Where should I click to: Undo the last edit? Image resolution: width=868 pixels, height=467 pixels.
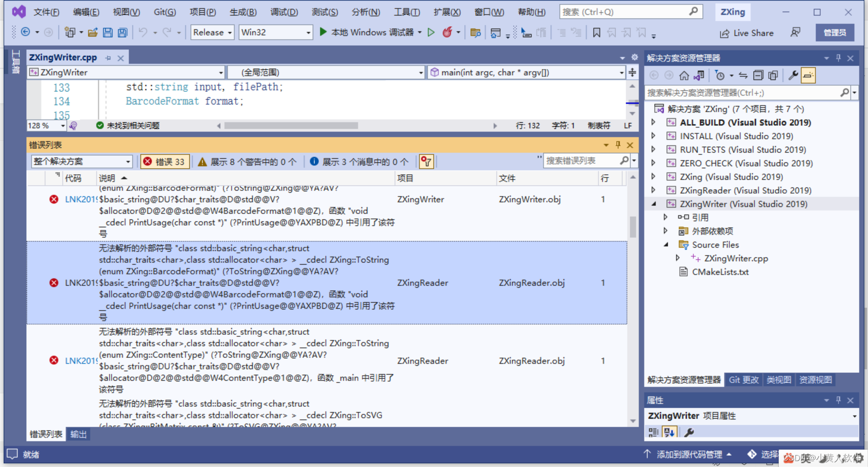pos(143,32)
